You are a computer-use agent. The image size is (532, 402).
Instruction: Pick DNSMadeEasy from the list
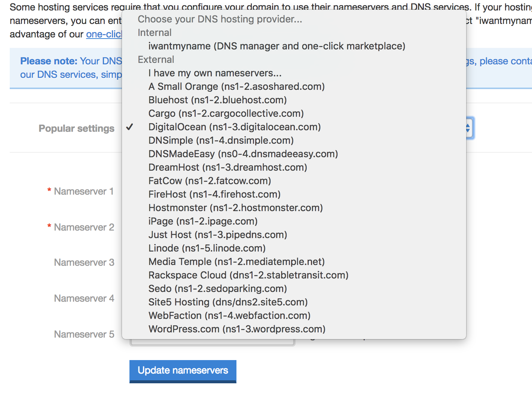point(294,154)
